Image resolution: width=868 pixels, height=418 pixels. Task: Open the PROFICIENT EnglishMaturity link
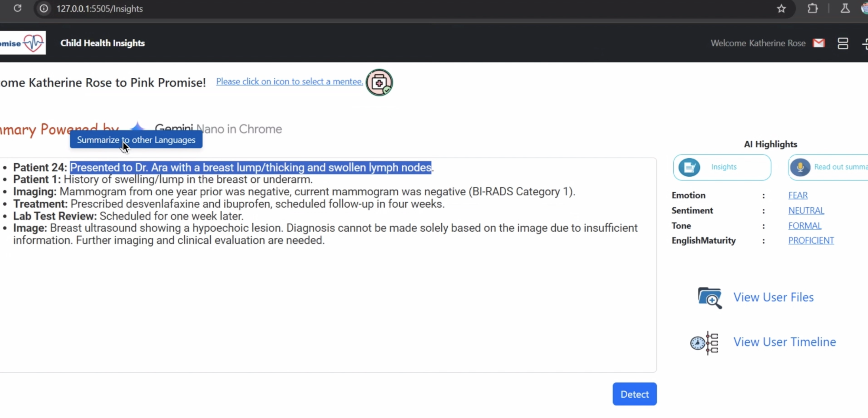pos(811,240)
